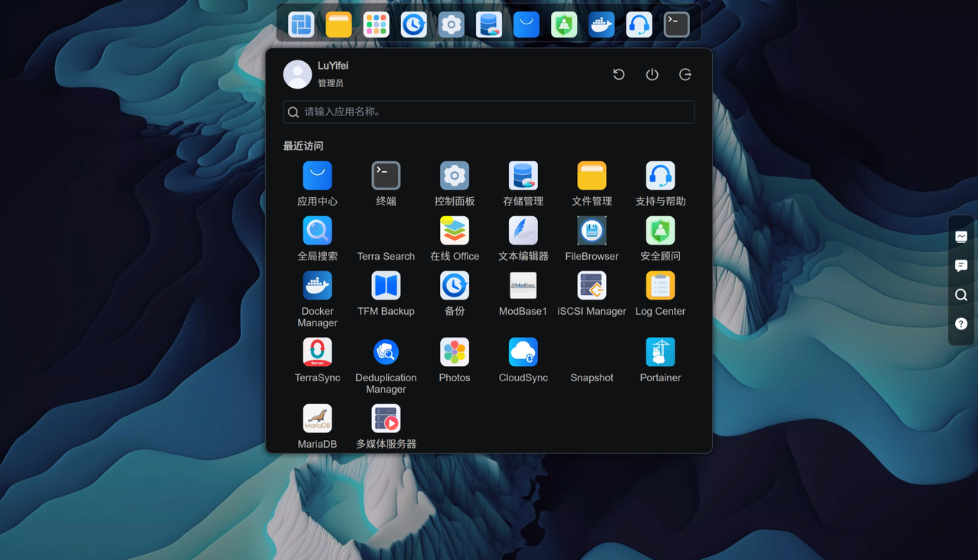The width and height of the screenshot is (978, 560).
Task: Click the power shutdown icon
Action: coord(652,74)
